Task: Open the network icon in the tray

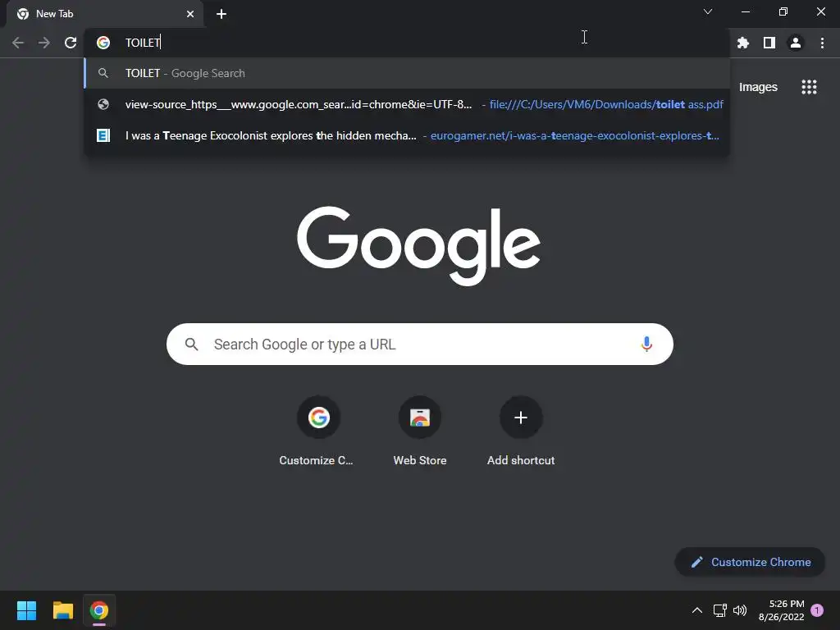Action: click(720, 610)
